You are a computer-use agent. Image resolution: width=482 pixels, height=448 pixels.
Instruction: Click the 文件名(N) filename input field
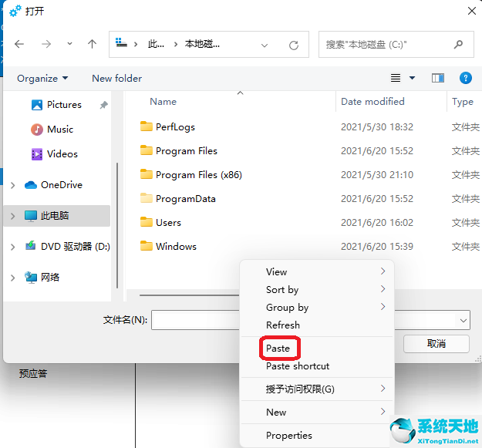pos(196,320)
